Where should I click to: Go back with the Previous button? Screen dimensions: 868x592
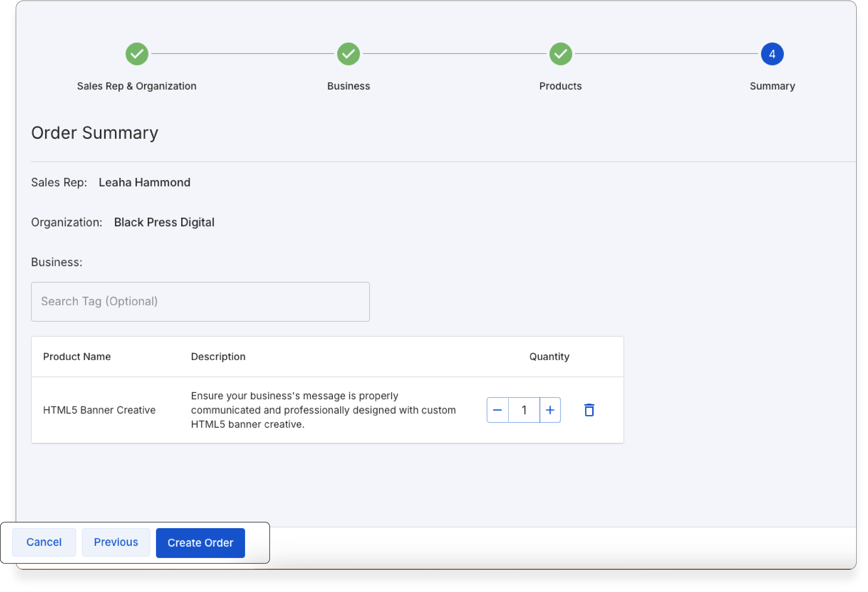coord(116,542)
